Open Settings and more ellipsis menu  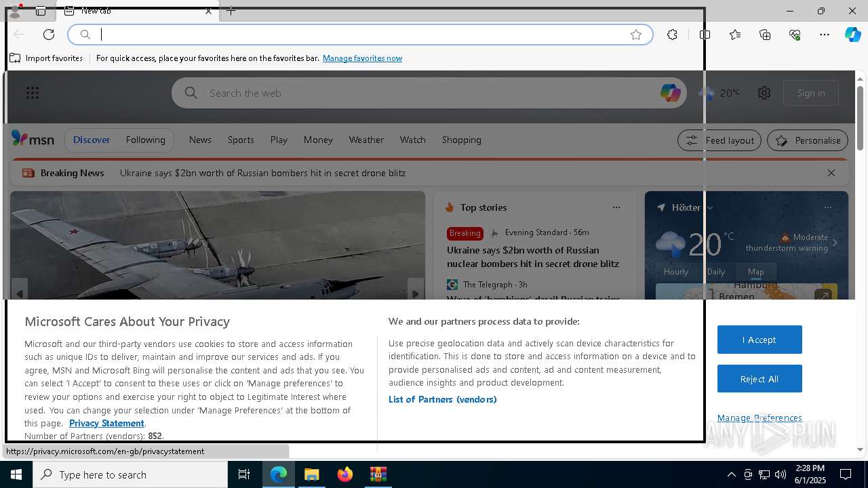tap(825, 35)
